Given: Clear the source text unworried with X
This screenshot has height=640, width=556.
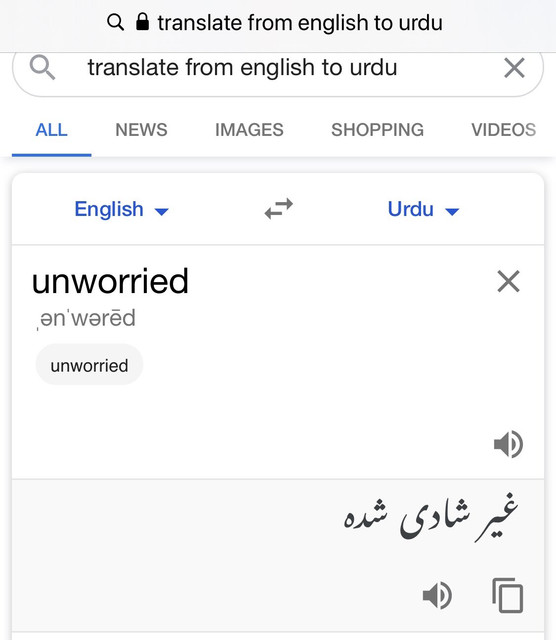Looking at the screenshot, I should coord(508,281).
